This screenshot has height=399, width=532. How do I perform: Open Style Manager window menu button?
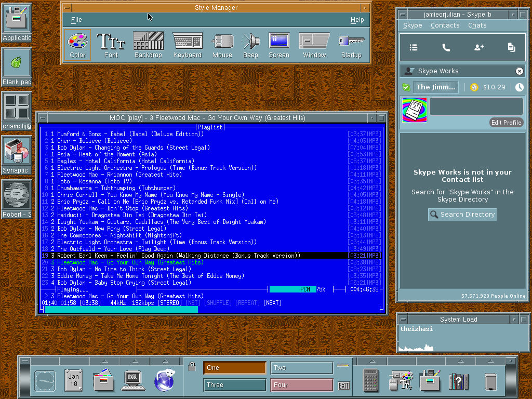[67, 7]
